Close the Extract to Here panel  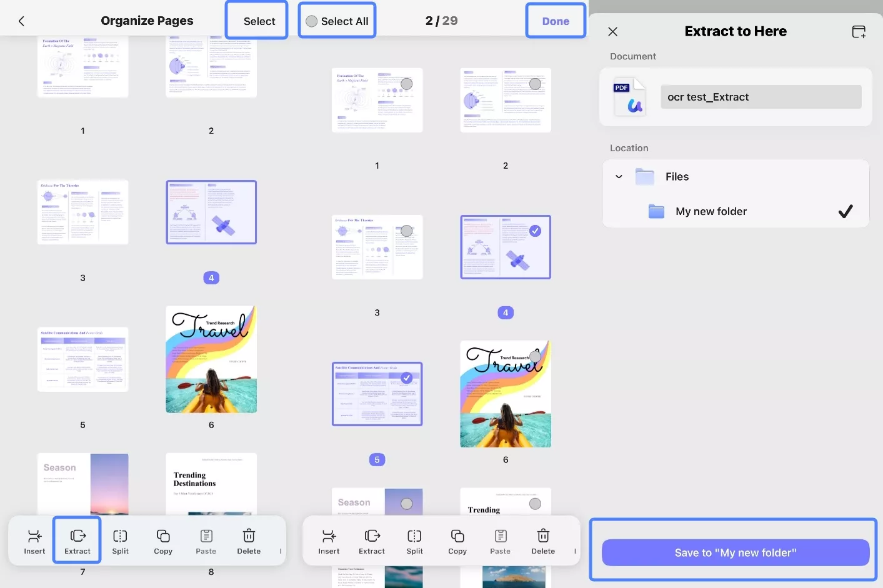point(612,31)
